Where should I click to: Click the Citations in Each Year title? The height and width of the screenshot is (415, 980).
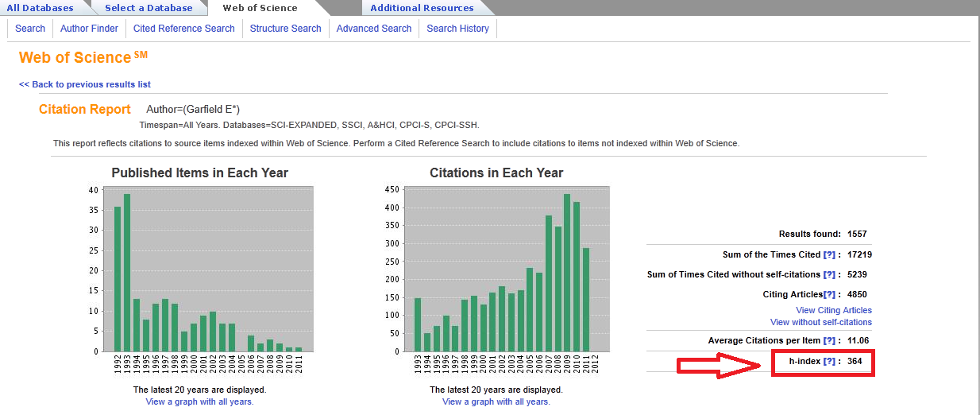point(496,173)
